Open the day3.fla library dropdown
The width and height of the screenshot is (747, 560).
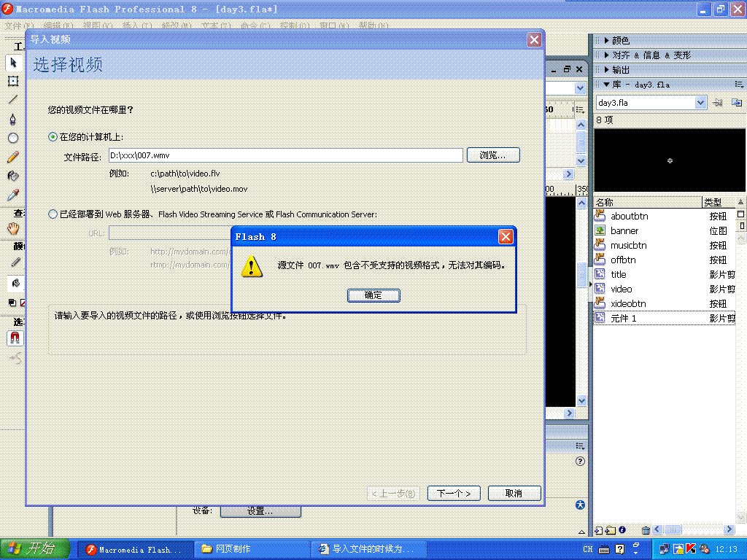pyautogui.click(x=700, y=102)
